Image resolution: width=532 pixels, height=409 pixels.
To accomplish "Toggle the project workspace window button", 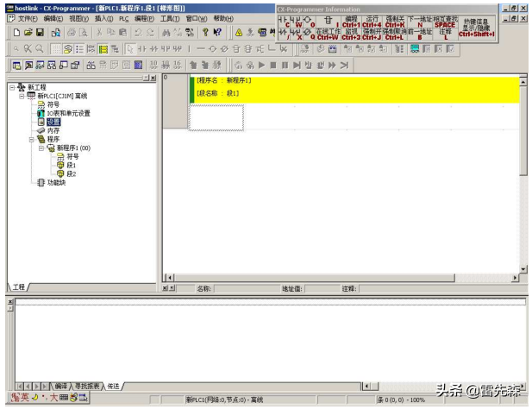I will [x=16, y=66].
